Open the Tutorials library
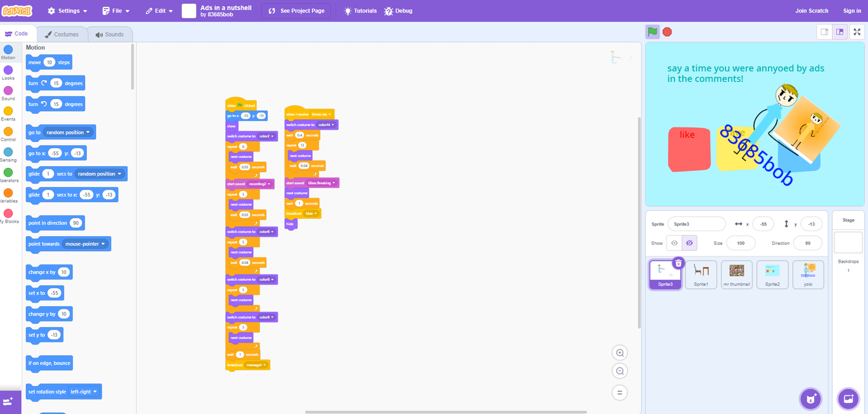The image size is (868, 414). tap(360, 11)
